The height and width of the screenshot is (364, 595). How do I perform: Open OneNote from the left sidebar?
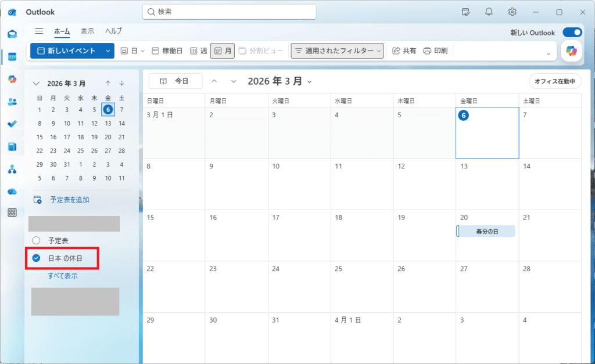pyautogui.click(x=12, y=147)
